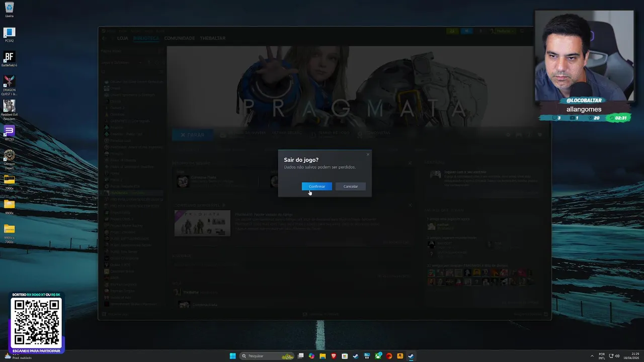644x362 pixels.
Task: Click the PARAR button for Pragmata
Action: (x=193, y=135)
